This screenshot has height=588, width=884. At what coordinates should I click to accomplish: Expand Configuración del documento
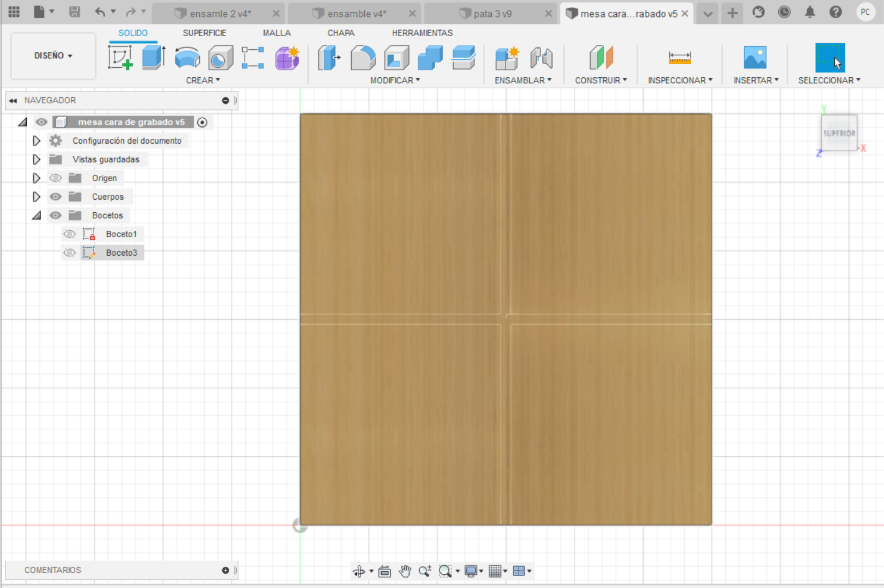(x=36, y=141)
